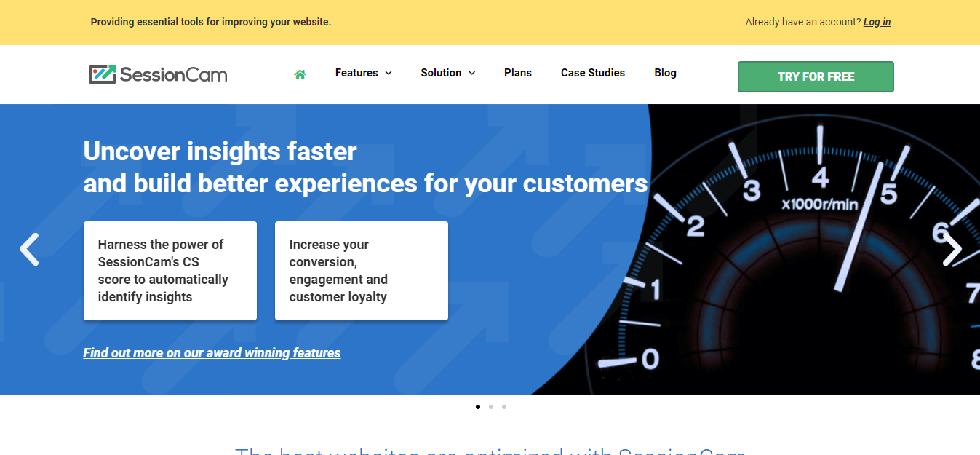Click 'Providing essential tools for improving your website.' text

coord(211,22)
